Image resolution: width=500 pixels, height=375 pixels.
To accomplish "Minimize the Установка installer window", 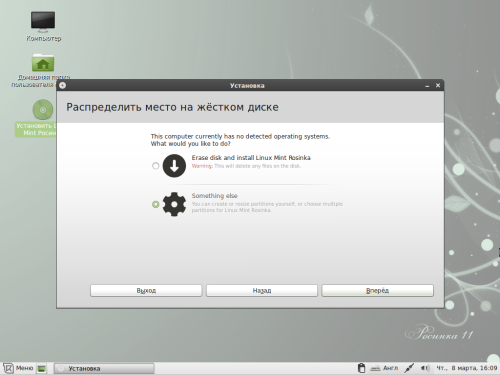I will click(x=427, y=86).
